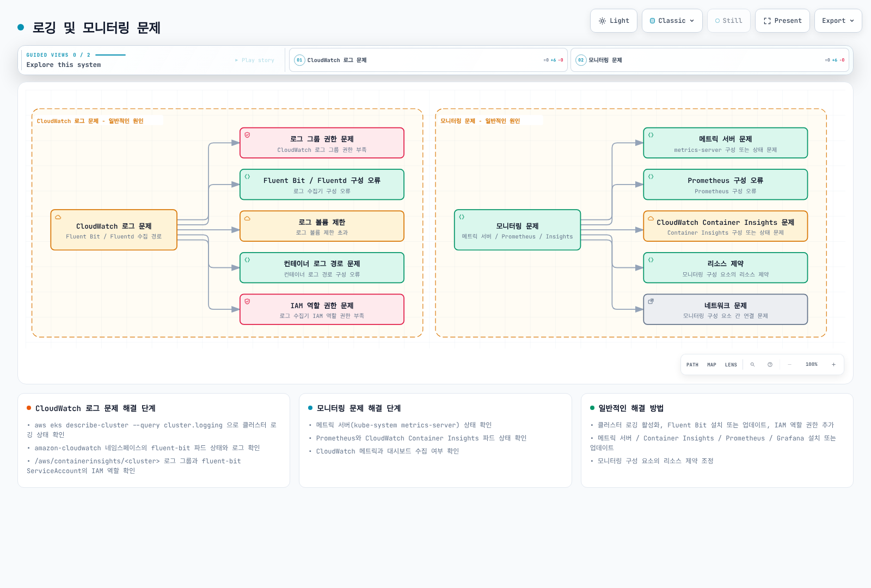Click the code icon on 컨테이너 로그 경로 문제 node
Screen dimensions: 871x588
tap(247, 260)
